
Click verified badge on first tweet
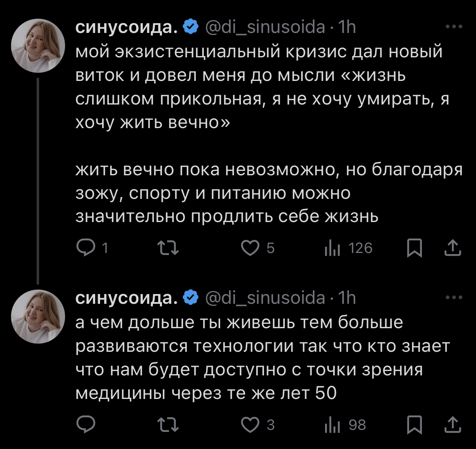point(191,27)
